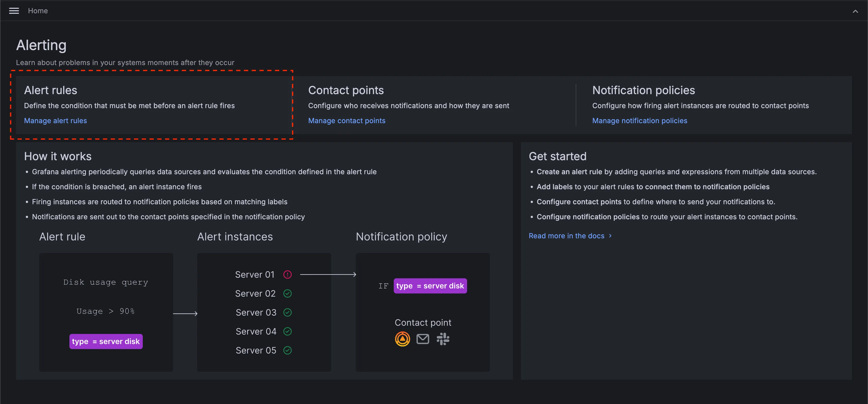This screenshot has width=868, height=404.
Task: Click the Disk usage query text
Action: click(x=106, y=282)
